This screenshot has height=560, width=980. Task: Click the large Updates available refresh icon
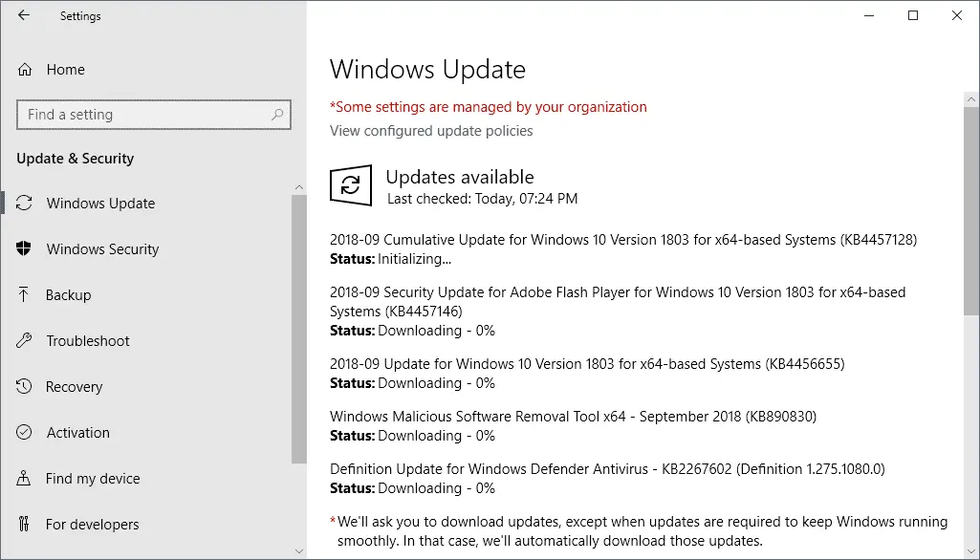tap(351, 185)
